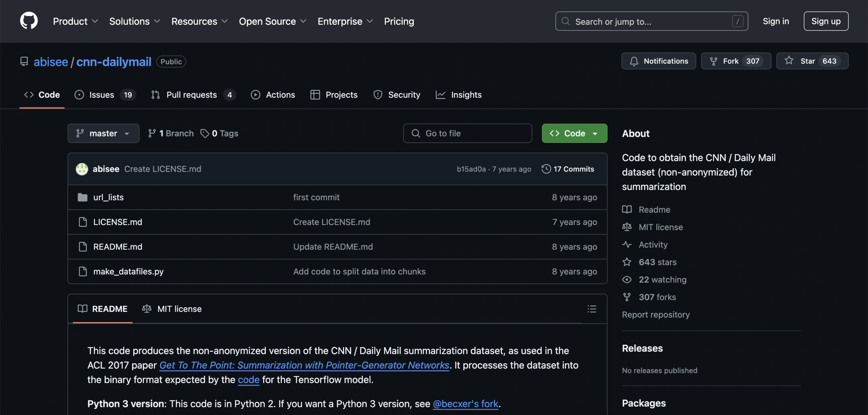Expand the Enterprise menu
The width and height of the screenshot is (868, 415).
345,21
